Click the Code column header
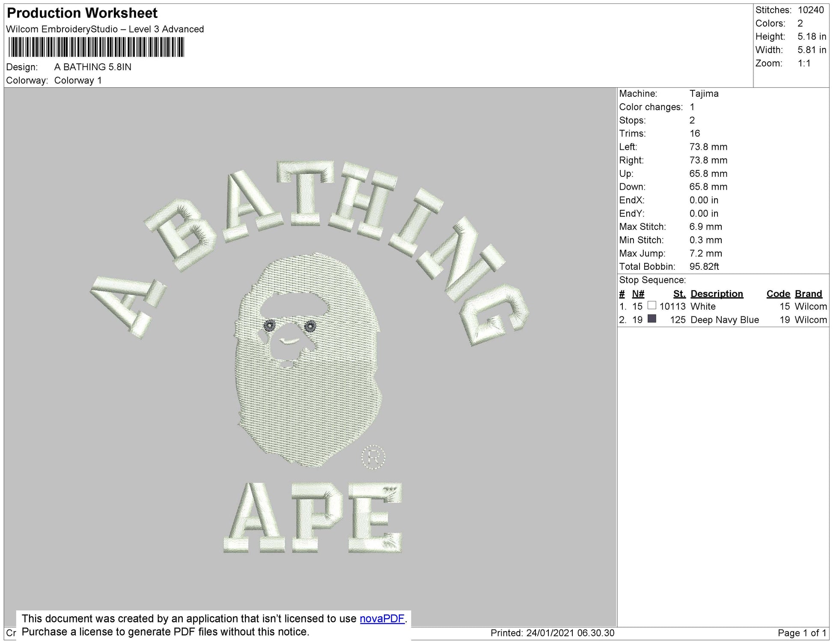The height and width of the screenshot is (644, 833). (778, 294)
